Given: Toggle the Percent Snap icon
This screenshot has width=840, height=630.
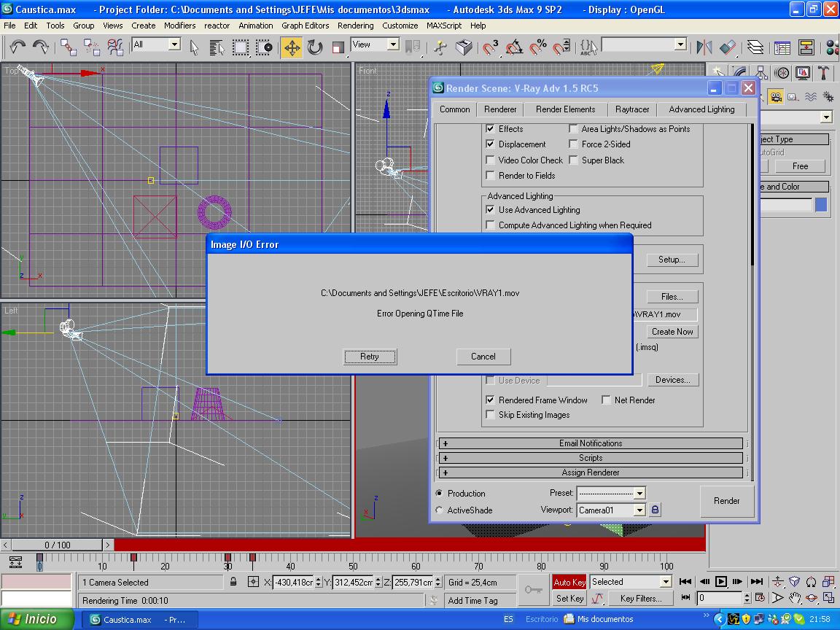Looking at the screenshot, I should point(538,47).
